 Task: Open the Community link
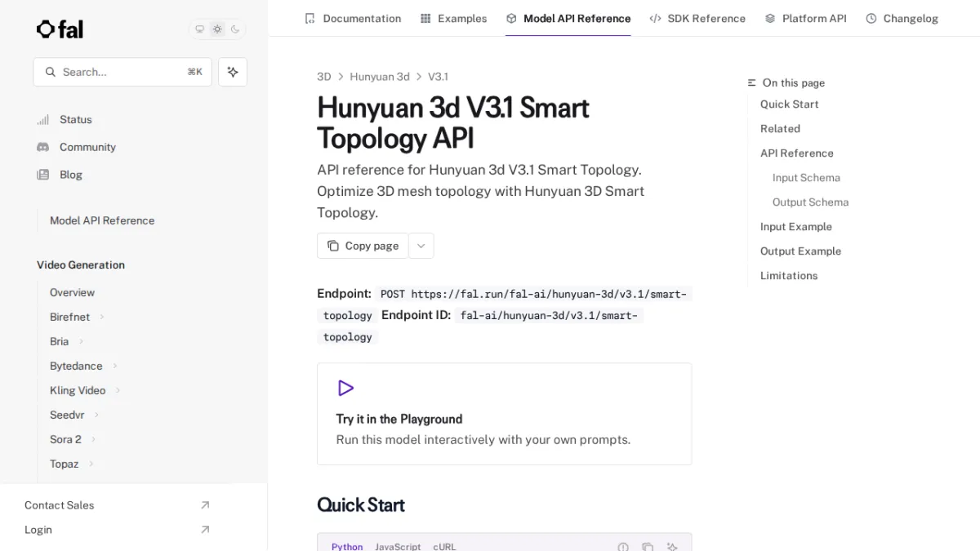87,147
